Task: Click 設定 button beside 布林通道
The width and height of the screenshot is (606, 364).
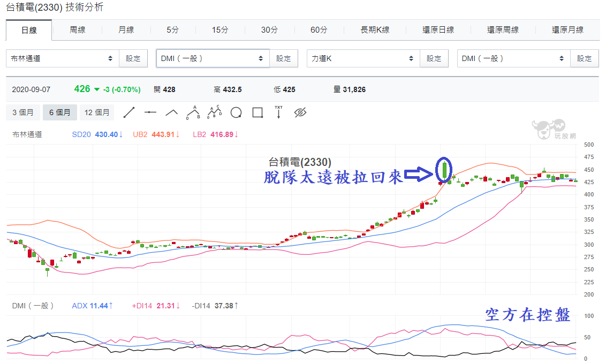Action: click(x=133, y=58)
